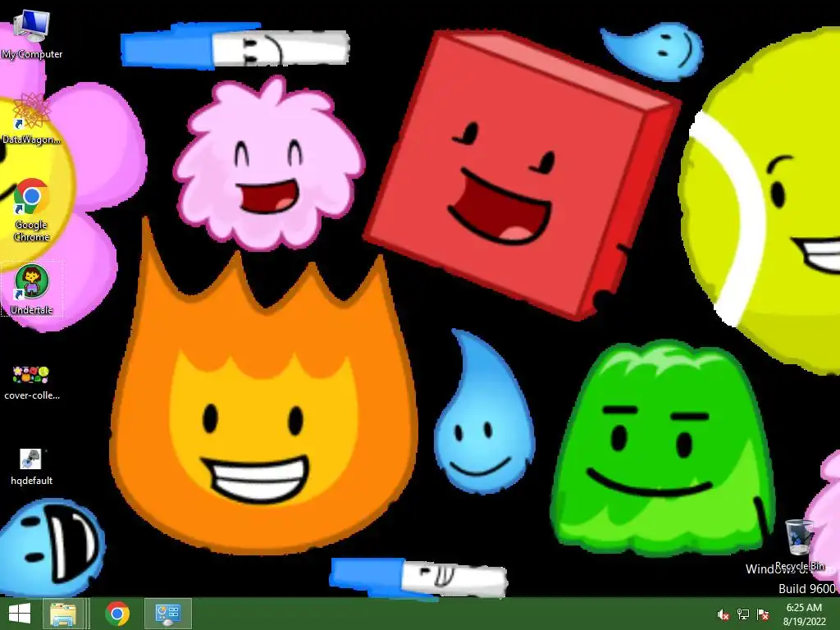Select the Undertale desktop shortcut
Screen dimensions: 840x630
coord(32,290)
